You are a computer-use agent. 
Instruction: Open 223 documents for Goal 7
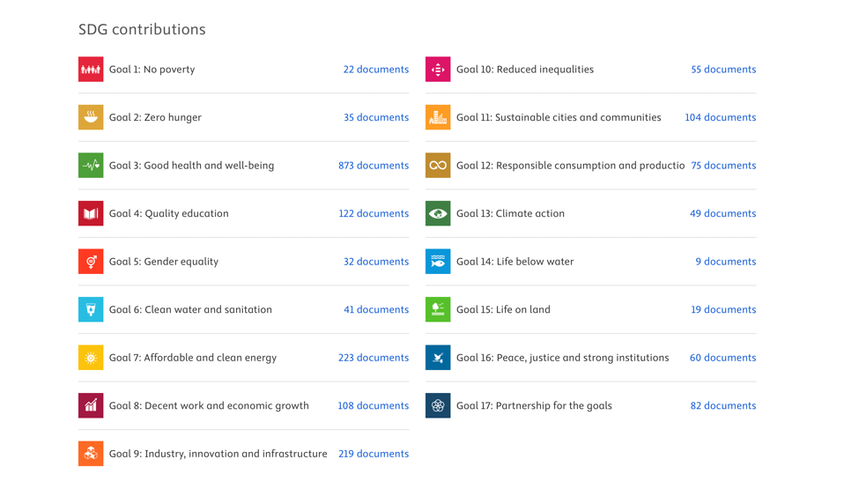click(x=374, y=358)
